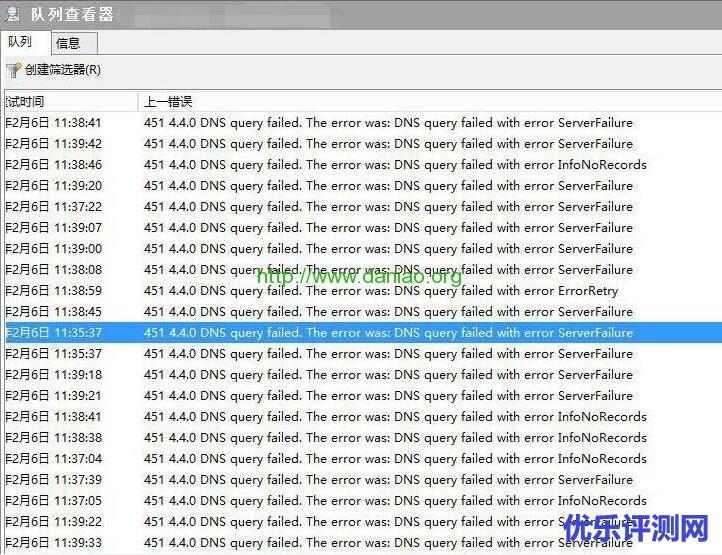Select timestamp 11:37:05 cell
This screenshot has width=722, height=555.
coord(53,501)
